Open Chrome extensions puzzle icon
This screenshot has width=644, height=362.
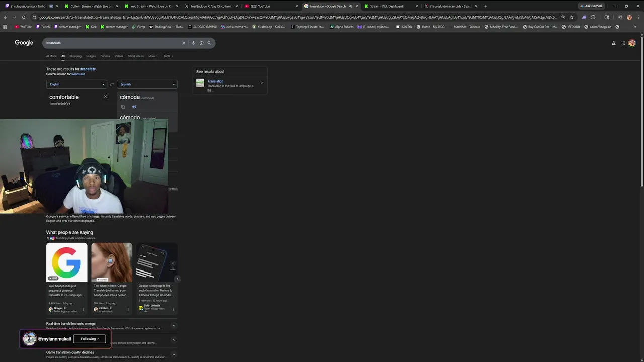593,17
